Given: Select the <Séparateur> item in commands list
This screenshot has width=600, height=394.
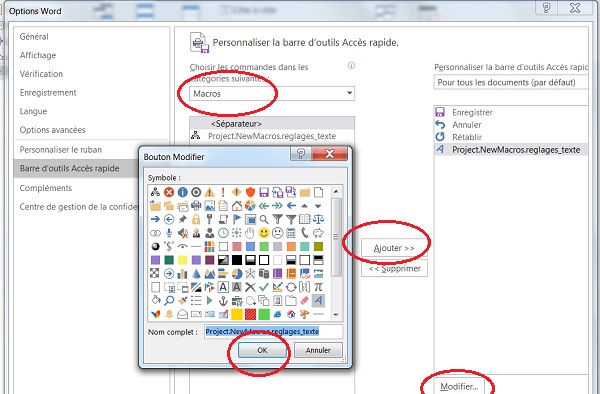Looking at the screenshot, I should coord(272,124).
